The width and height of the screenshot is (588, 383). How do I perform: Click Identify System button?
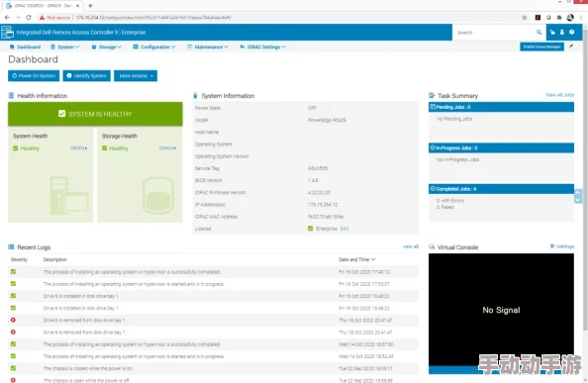(87, 75)
